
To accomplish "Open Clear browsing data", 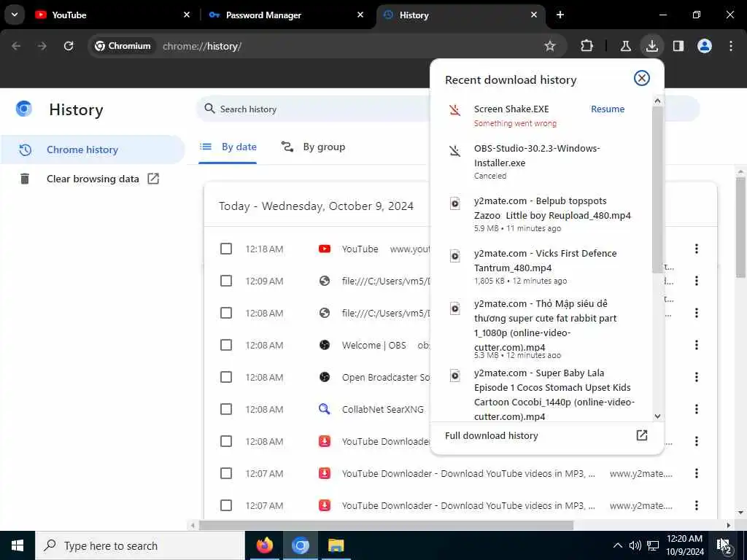I will 91,179.
